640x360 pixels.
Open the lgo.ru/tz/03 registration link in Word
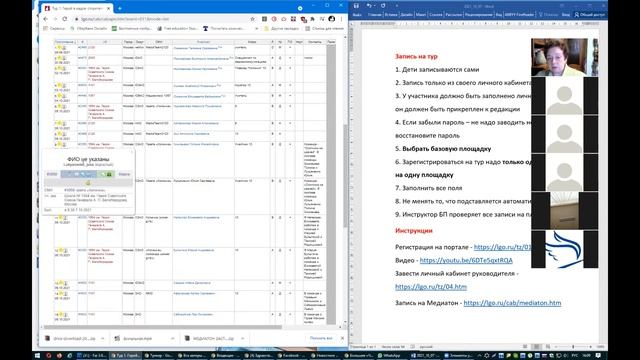coord(502,247)
